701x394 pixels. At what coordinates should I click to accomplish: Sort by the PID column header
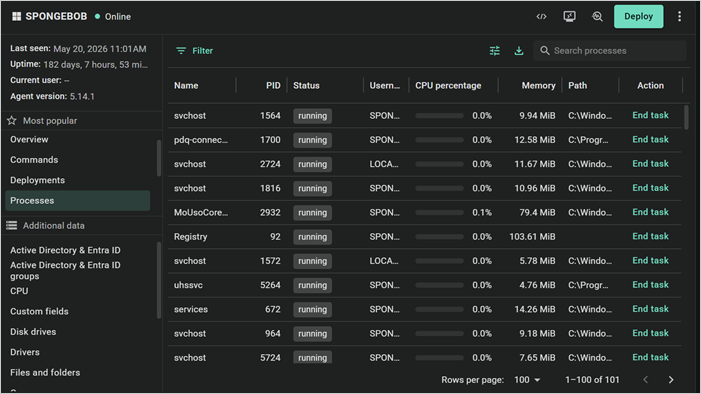point(273,85)
